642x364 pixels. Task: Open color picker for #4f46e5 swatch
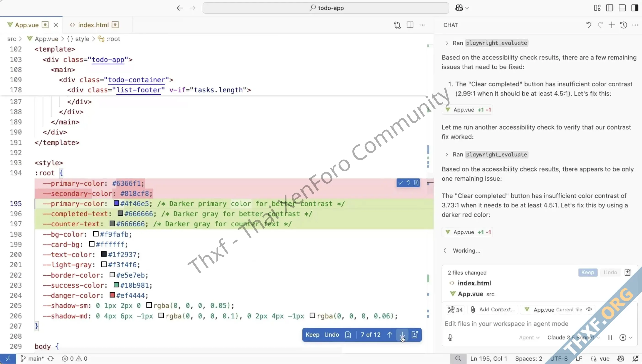(x=116, y=203)
